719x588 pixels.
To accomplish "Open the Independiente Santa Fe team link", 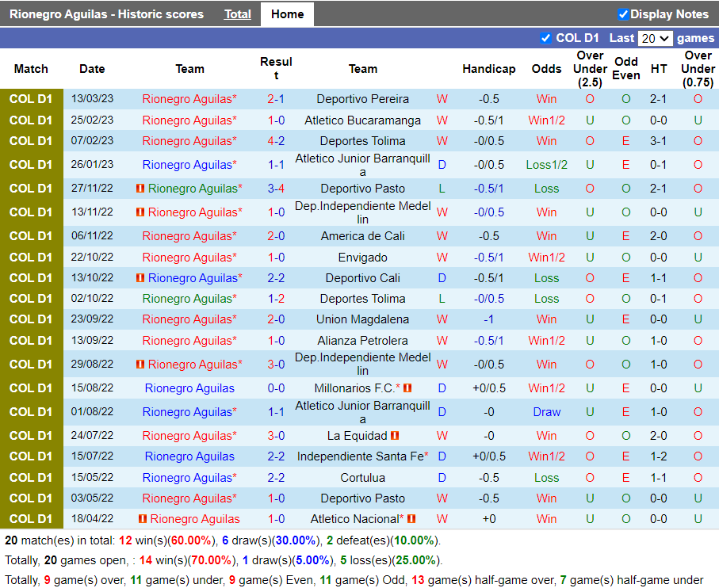I will [x=360, y=456].
